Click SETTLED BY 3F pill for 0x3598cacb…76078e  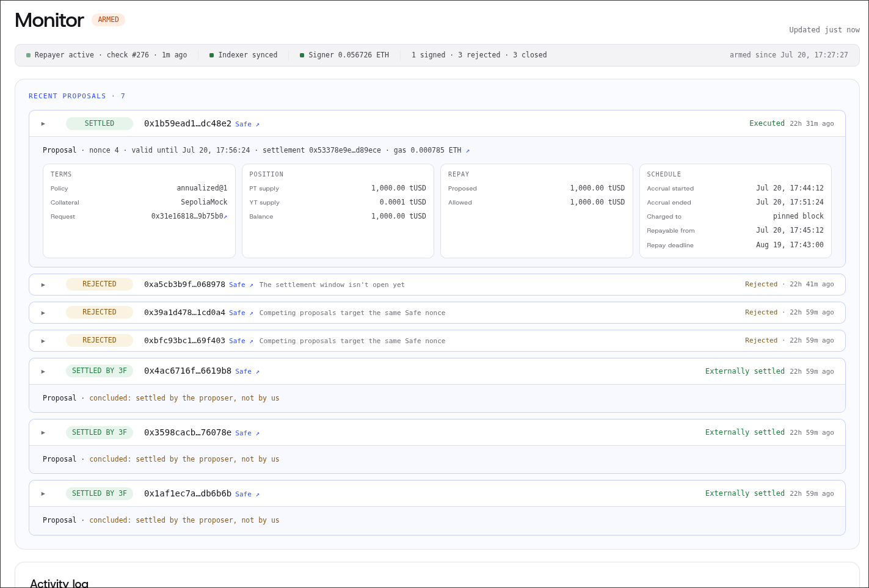100,432
